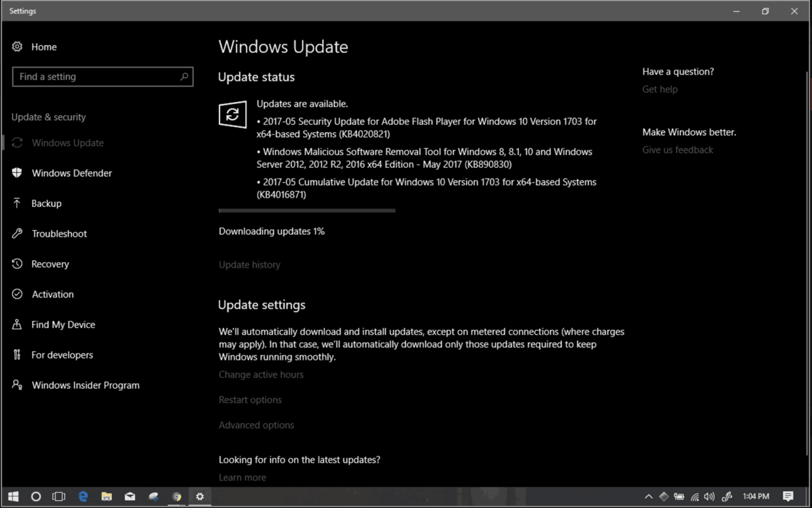Click the Windows Update sync arrows icon in sidebar

17,143
